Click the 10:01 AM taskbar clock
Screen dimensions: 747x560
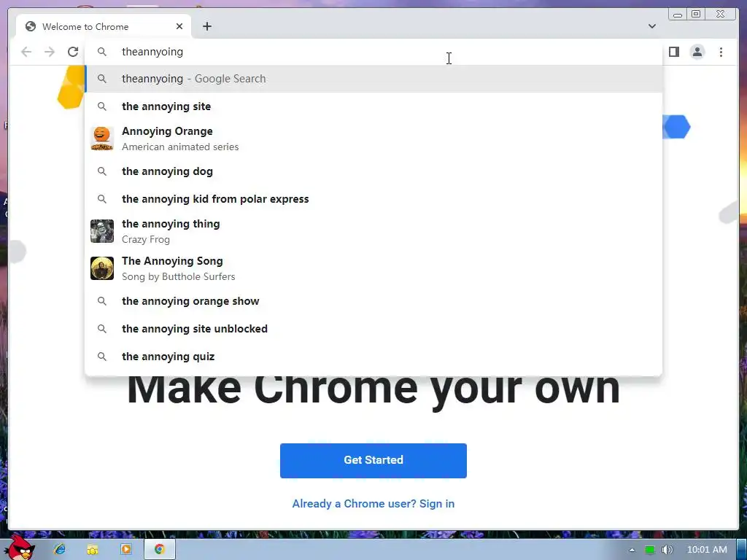coord(707,550)
